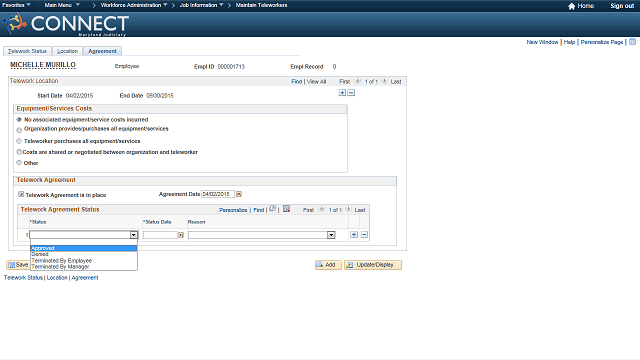Open calendar picker for Status Date
This screenshot has width=640, height=360.
point(181,235)
